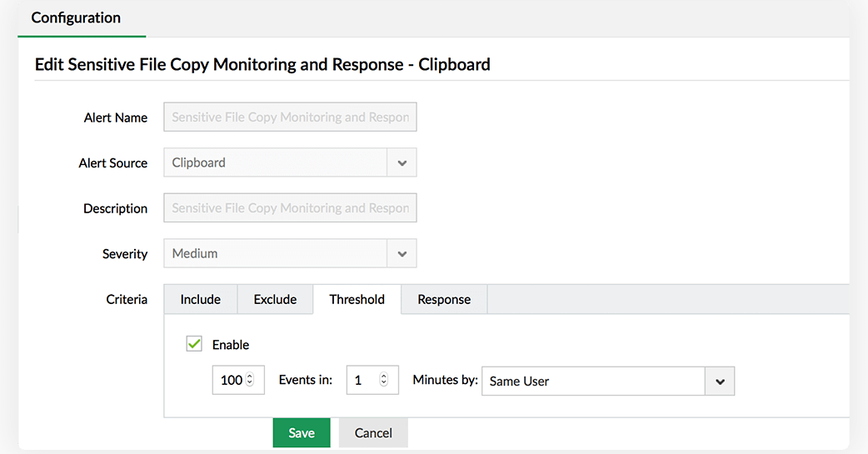Expand the Same User dropdown

[x=593, y=382]
